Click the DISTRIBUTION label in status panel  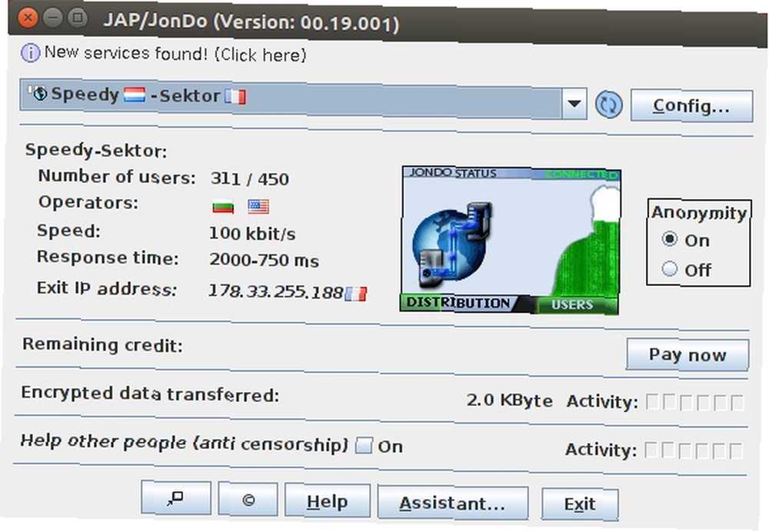(458, 303)
